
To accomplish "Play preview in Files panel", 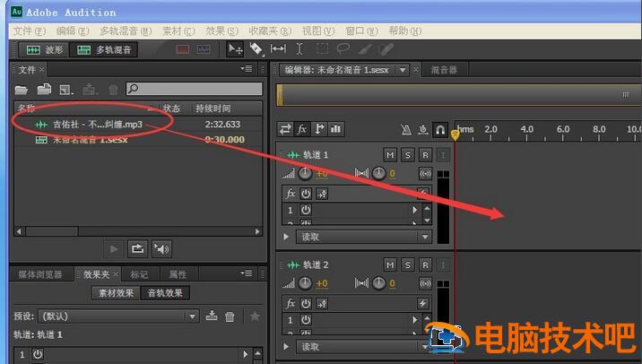I will tap(114, 249).
